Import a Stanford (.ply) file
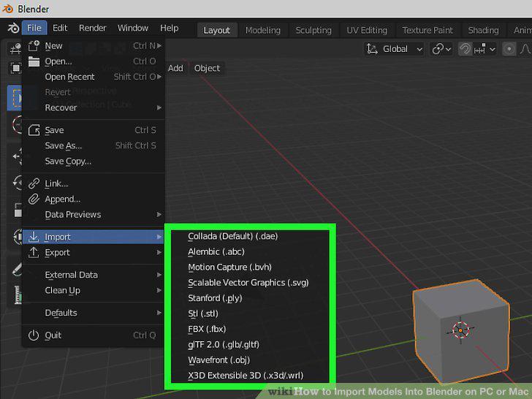This screenshot has height=399, width=532. pyautogui.click(x=250, y=299)
